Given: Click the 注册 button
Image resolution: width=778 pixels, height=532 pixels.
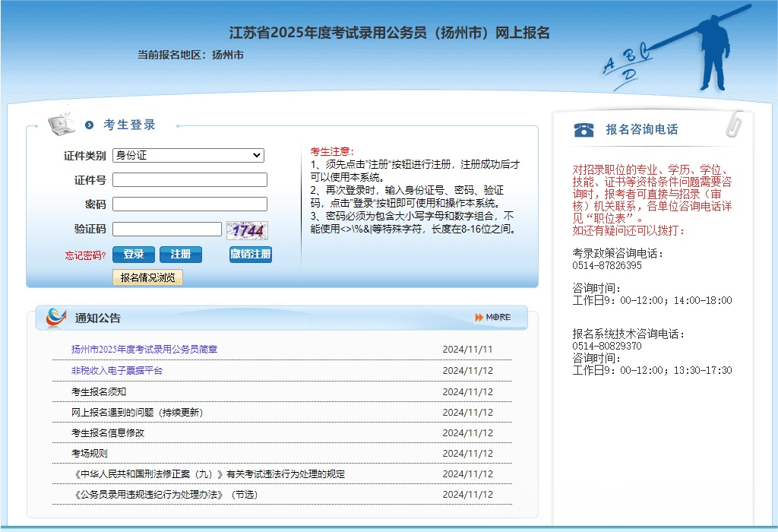Looking at the screenshot, I should [x=181, y=255].
